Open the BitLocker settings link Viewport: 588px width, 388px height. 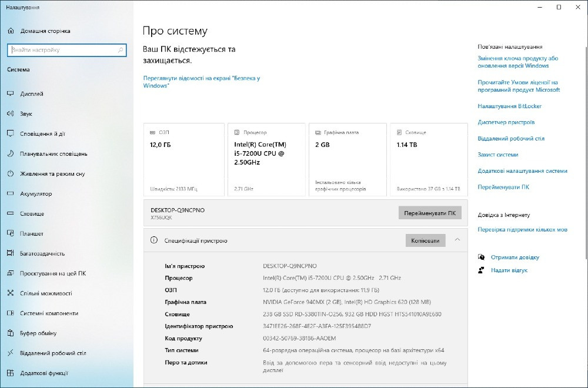point(509,106)
